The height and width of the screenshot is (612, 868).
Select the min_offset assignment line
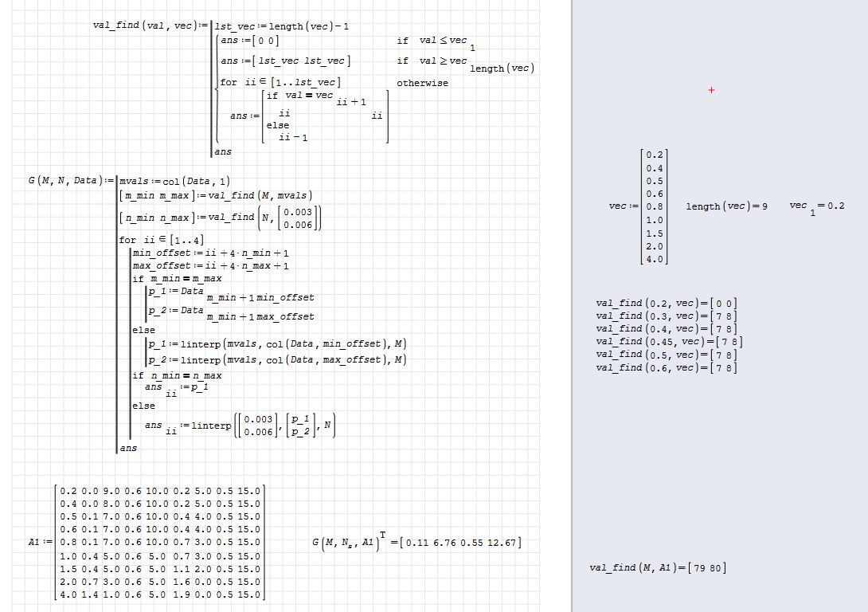coord(210,253)
